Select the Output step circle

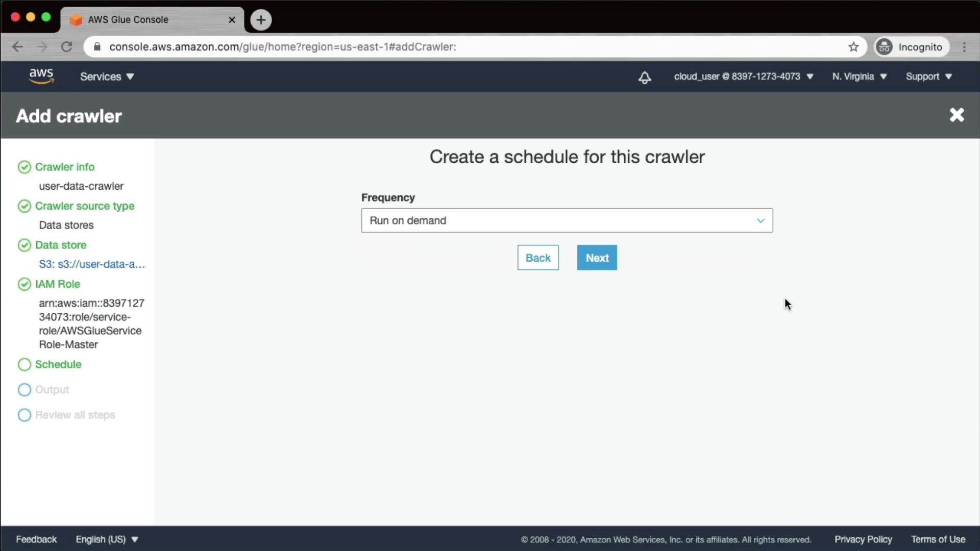[24, 390]
